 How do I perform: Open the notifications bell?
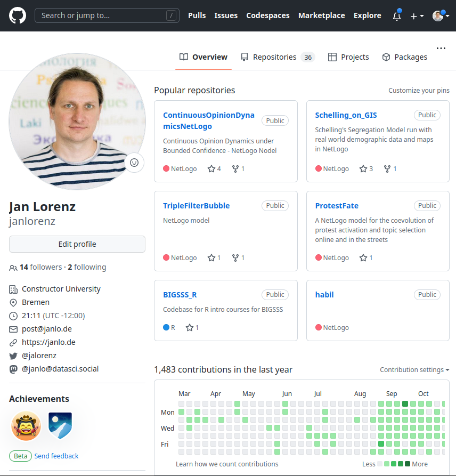396,17
